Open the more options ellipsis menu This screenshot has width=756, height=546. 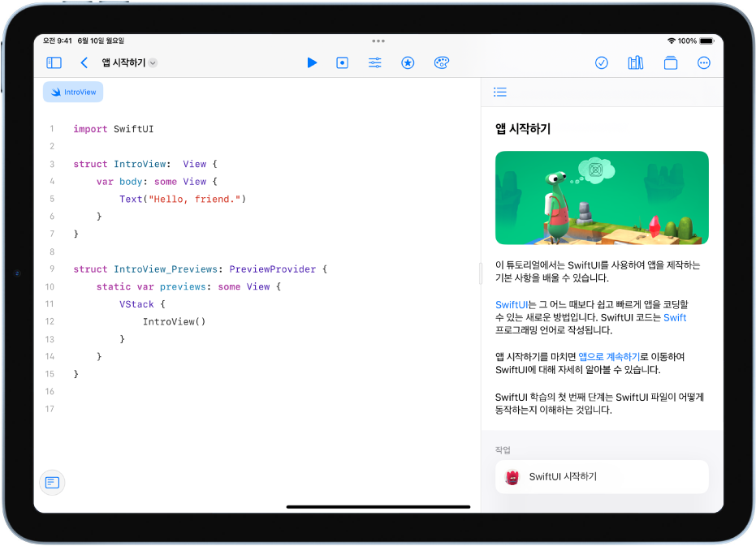pyautogui.click(x=704, y=62)
